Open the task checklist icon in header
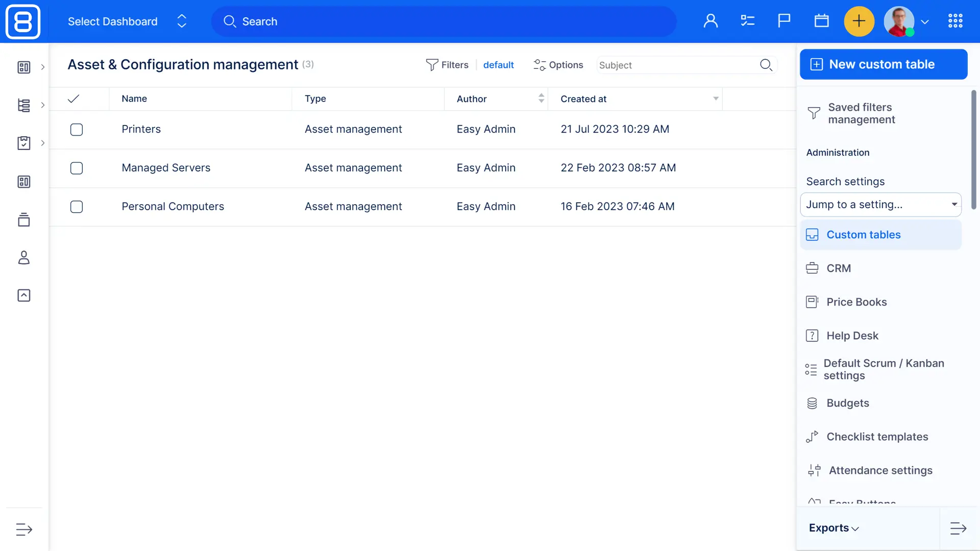Viewport: 980px width, 551px height. pyautogui.click(x=747, y=21)
